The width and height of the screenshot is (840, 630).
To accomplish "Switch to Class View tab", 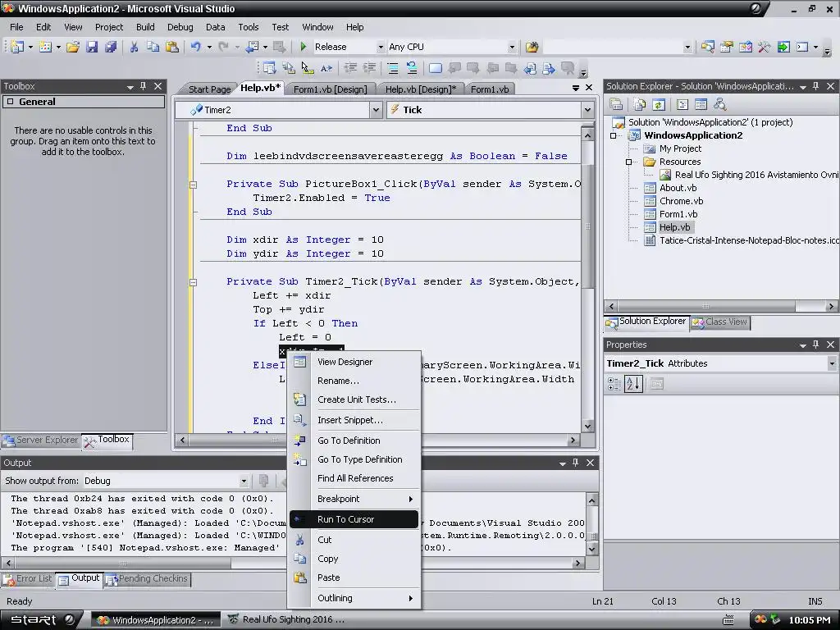I will point(720,322).
